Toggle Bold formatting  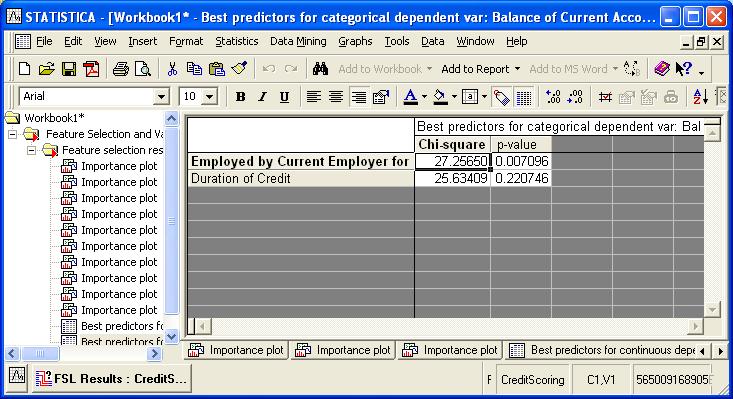click(x=240, y=97)
